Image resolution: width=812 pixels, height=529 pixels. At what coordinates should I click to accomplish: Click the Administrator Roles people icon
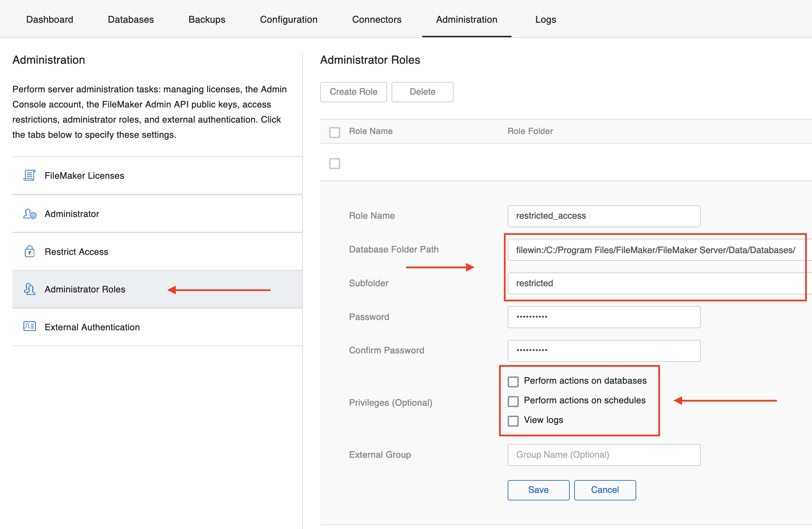30,289
